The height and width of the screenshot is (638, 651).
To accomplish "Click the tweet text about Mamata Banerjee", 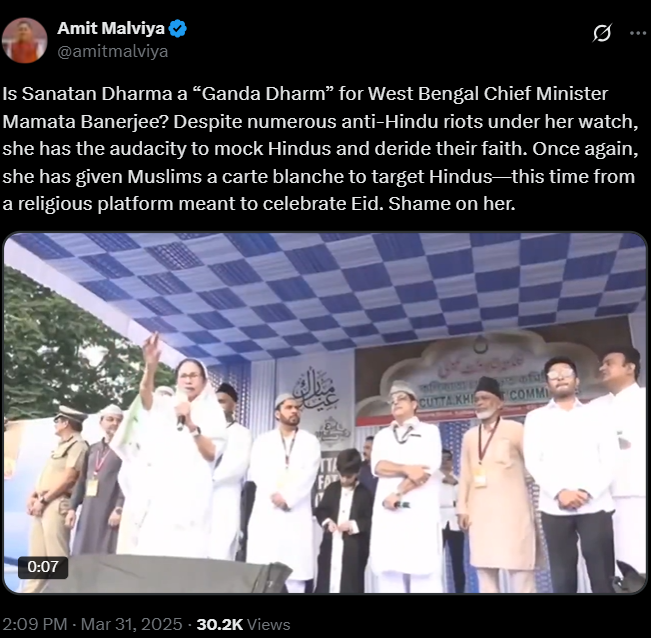I will [320, 149].
